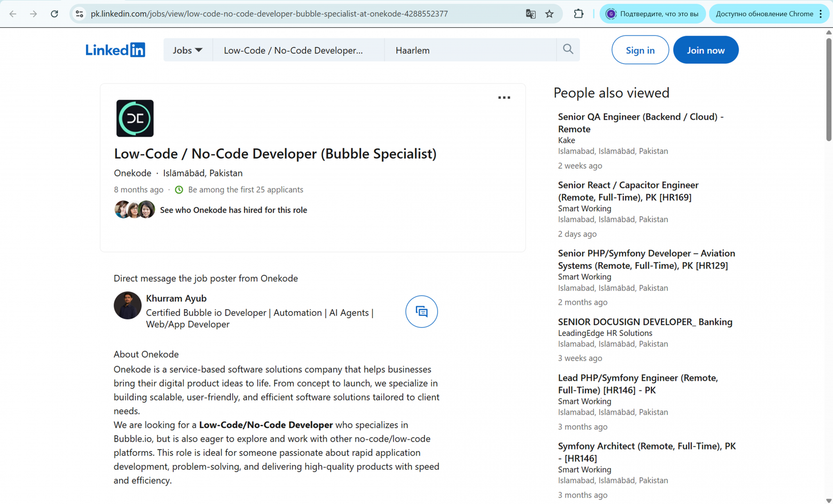
Task: Bookmark this page with star icon
Action: coord(549,14)
